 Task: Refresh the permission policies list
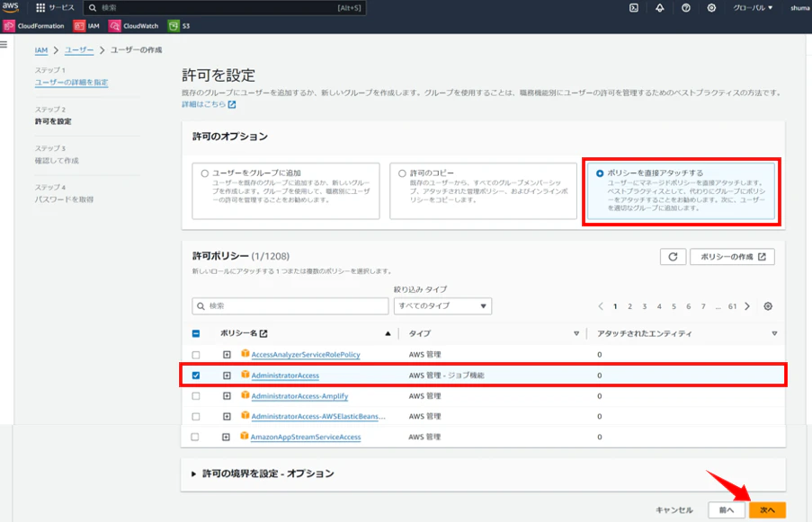[x=673, y=257]
